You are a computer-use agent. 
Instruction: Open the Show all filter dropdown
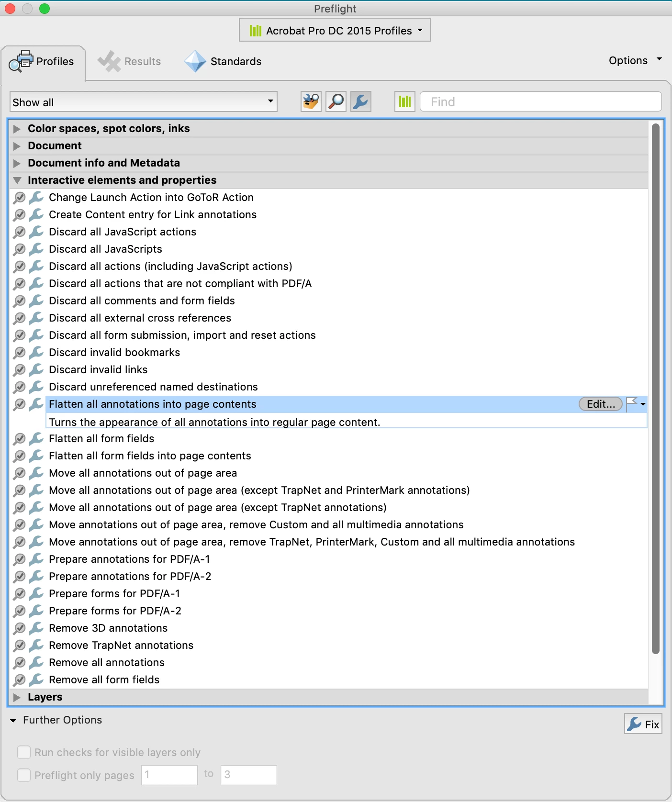[x=144, y=102]
